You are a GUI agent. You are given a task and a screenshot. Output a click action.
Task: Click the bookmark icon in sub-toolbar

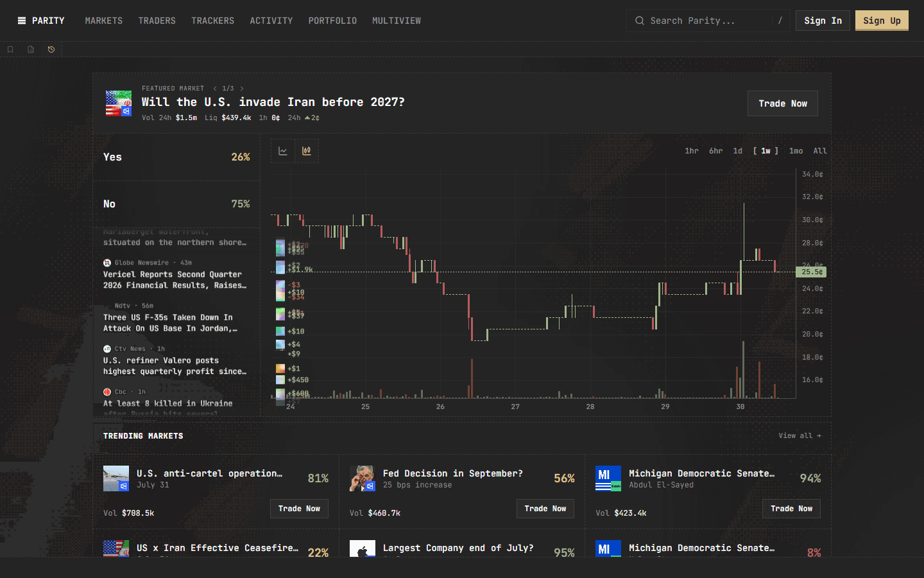click(x=10, y=49)
